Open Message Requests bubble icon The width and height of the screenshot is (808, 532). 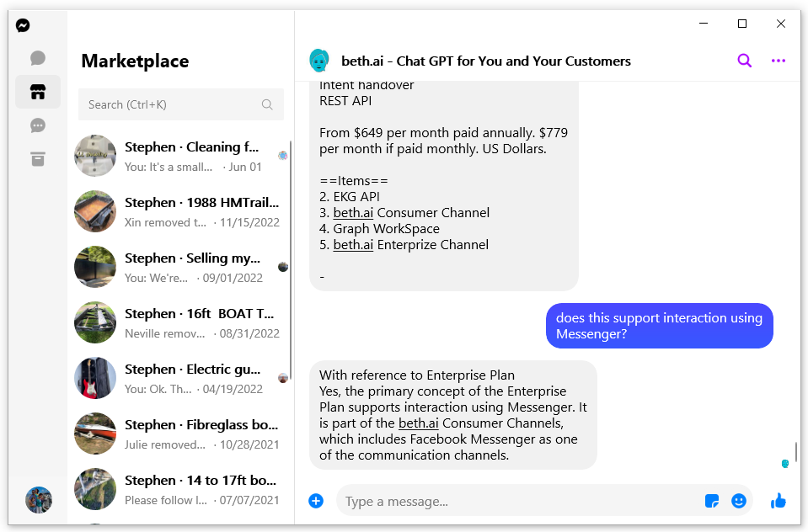(38, 125)
